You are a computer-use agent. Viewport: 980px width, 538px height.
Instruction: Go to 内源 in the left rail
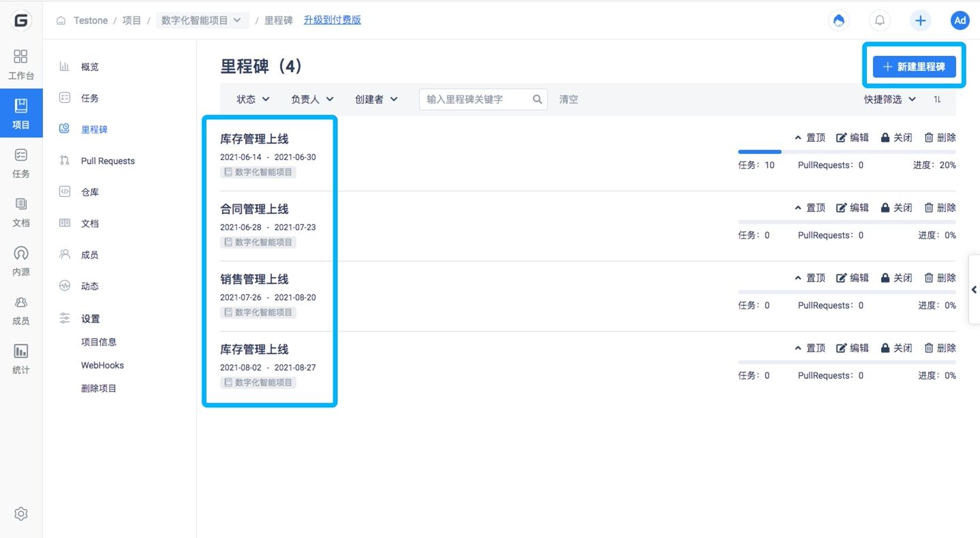pos(21,262)
